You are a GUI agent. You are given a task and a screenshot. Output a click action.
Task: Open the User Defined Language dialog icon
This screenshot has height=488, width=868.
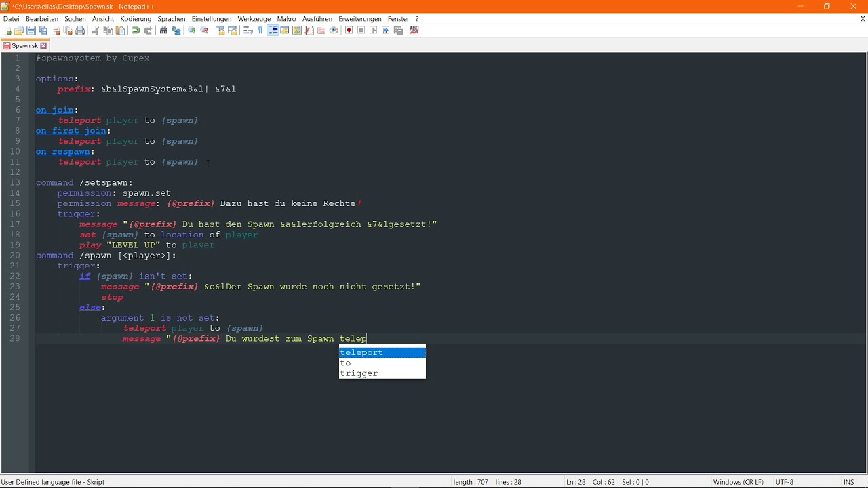click(x=285, y=30)
